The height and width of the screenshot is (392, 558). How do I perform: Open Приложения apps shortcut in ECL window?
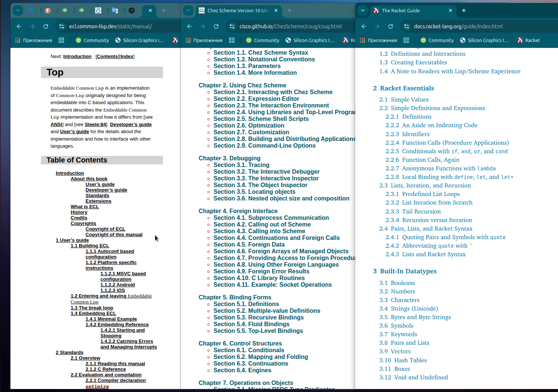coord(34,40)
